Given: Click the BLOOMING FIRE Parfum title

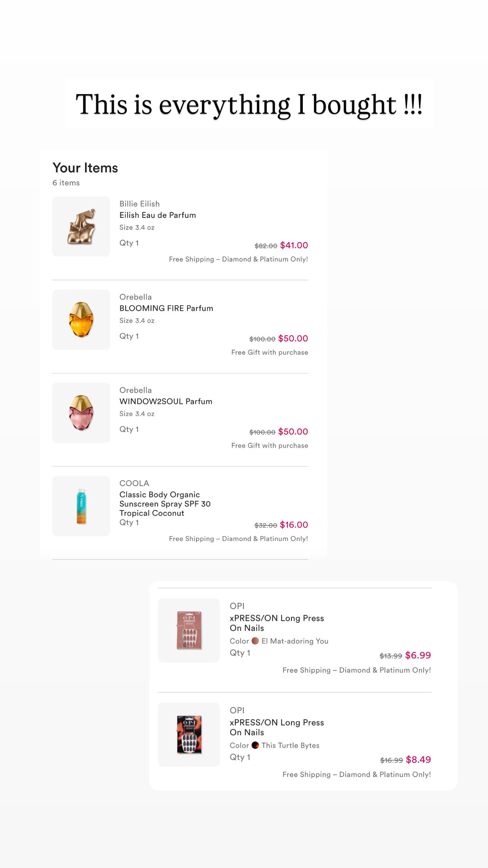Looking at the screenshot, I should 166,309.
